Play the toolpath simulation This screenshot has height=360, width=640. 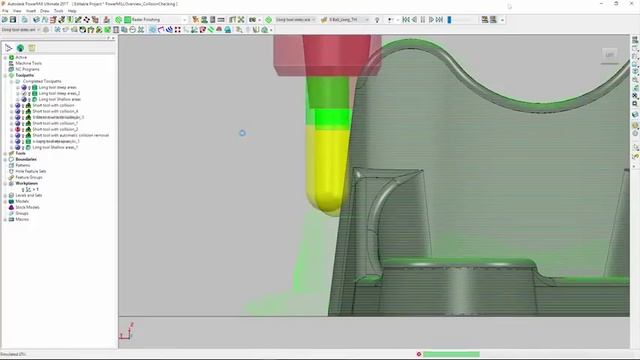431,20
